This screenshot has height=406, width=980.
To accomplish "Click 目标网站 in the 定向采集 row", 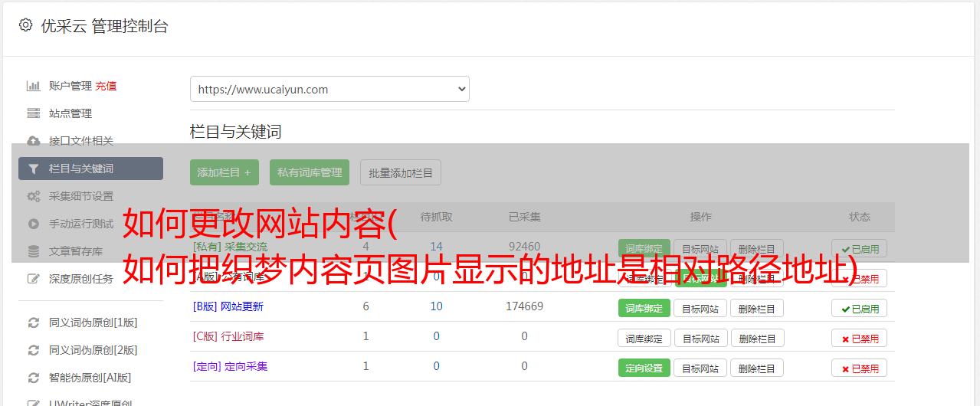I will [700, 368].
